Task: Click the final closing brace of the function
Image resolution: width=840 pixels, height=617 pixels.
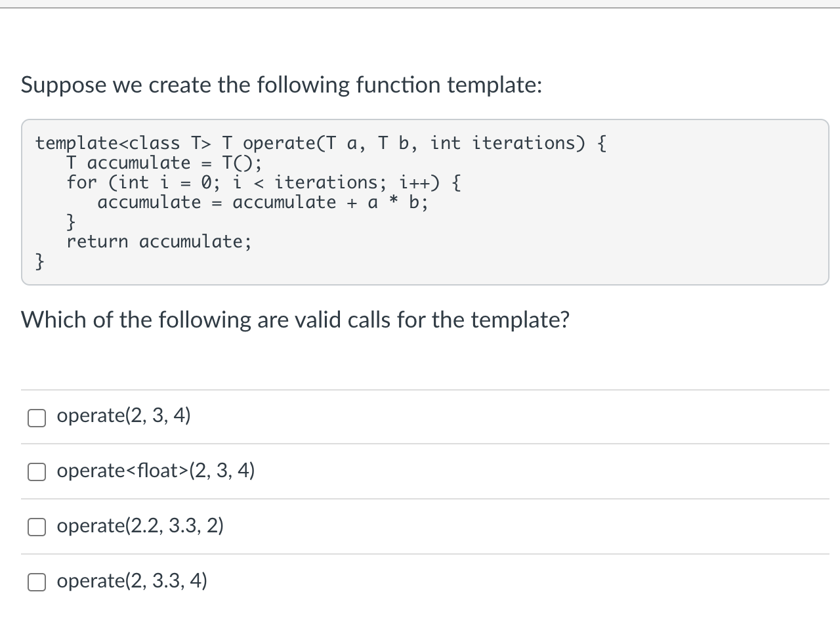Action: (40, 262)
